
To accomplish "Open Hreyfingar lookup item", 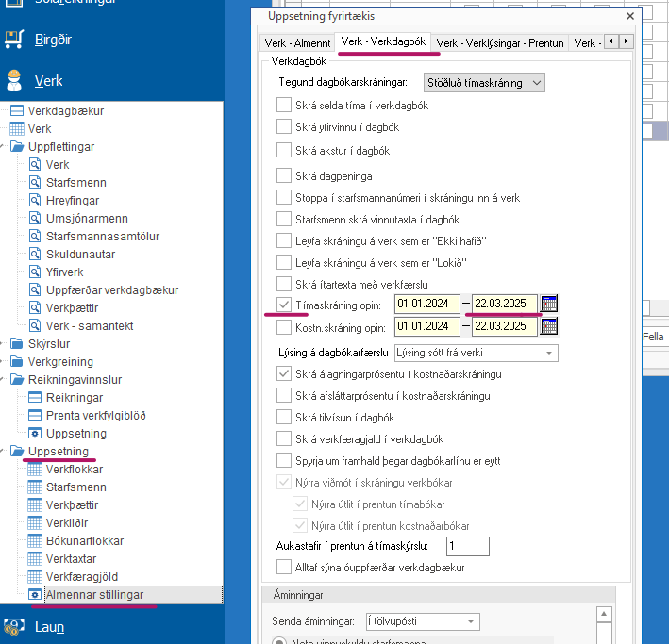I will coord(72,201).
